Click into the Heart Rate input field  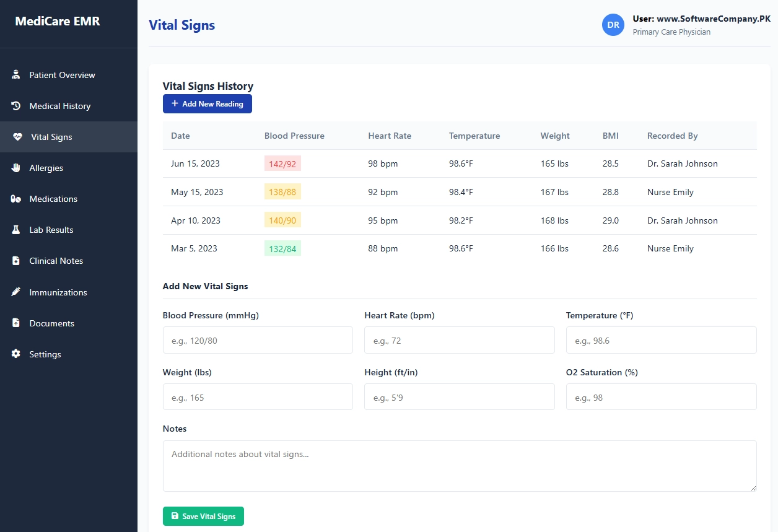459,340
